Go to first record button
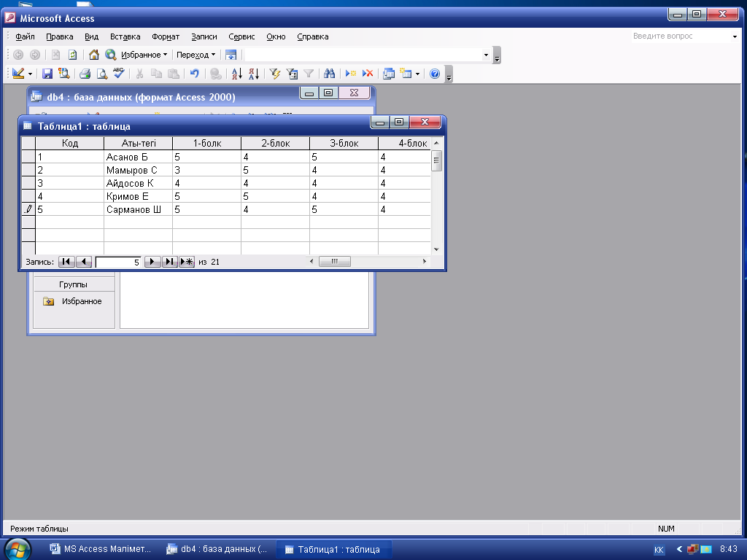747x560 pixels. coord(66,262)
